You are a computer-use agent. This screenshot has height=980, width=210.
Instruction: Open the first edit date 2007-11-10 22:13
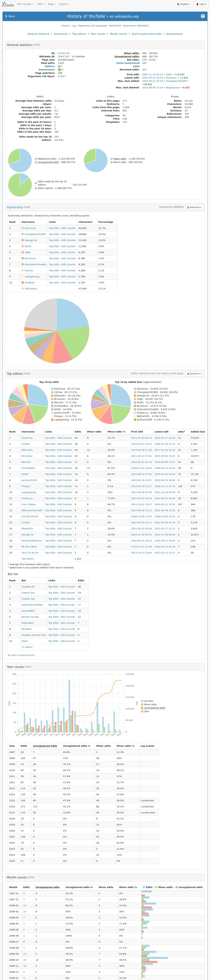pos(152,75)
